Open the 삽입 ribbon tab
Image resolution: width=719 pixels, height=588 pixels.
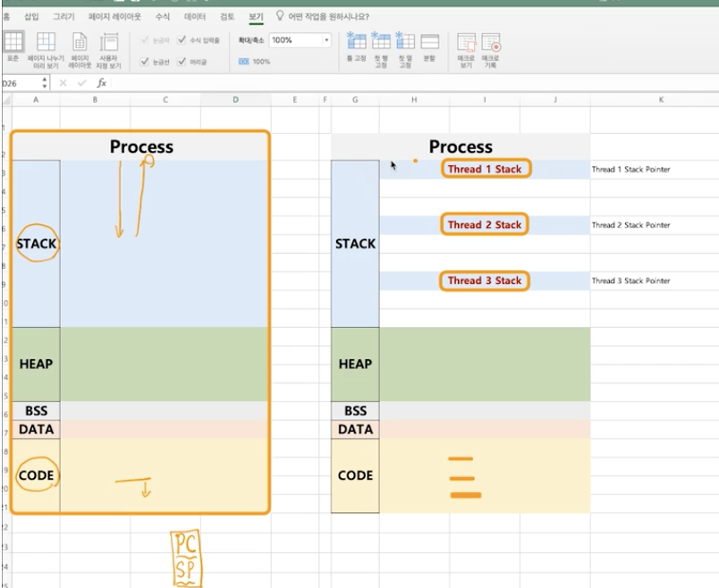click(31, 16)
